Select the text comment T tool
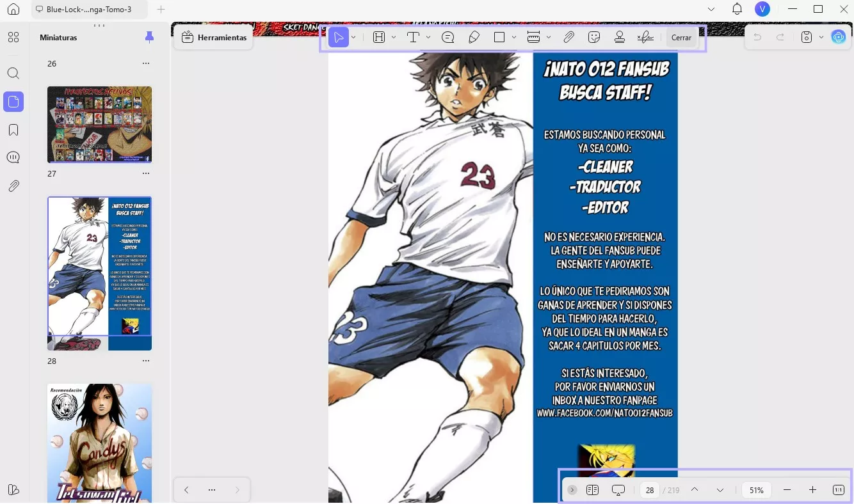This screenshot has width=854, height=504. coord(413,38)
